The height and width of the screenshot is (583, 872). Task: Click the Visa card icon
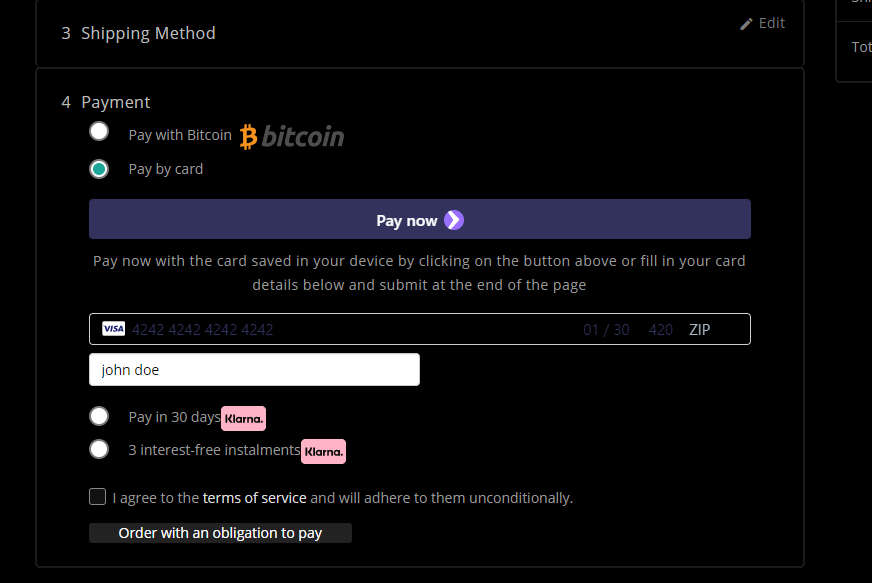pyautogui.click(x=114, y=329)
